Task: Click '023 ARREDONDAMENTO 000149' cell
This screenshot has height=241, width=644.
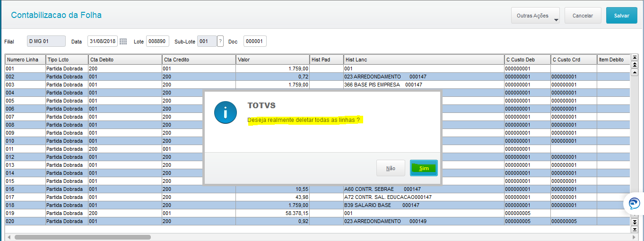Action: 424,221
